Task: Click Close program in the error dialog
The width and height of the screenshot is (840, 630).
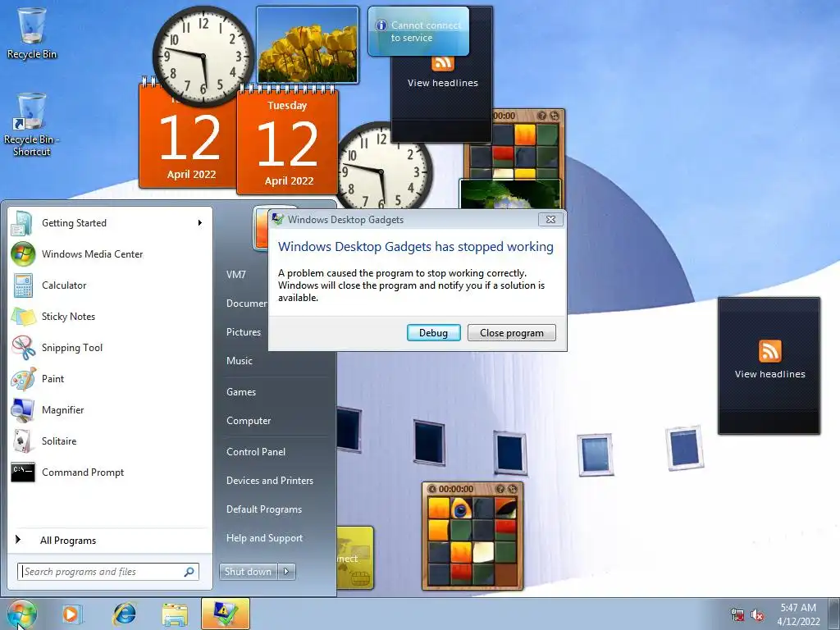Action: (512, 333)
